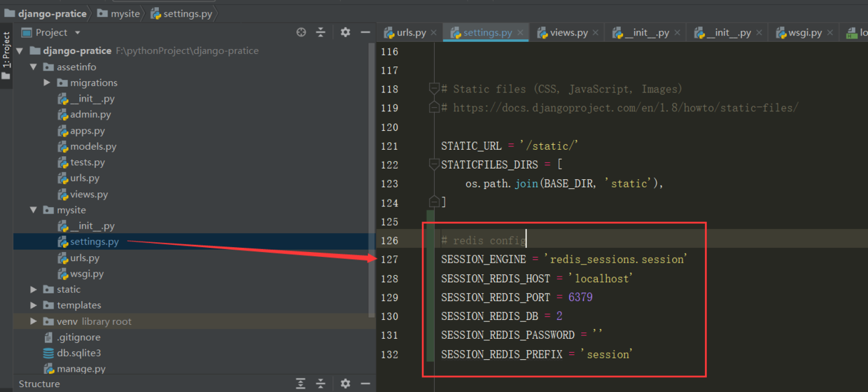Click SESSION_REDIS_HOST 'localhost' value
The image size is (868, 392).
point(601,278)
